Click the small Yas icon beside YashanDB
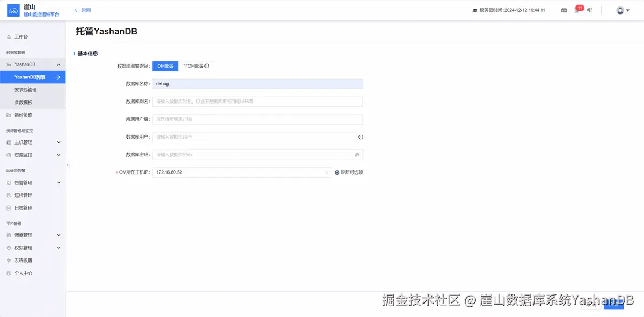Viewport: 644px width, 317px height. tap(9, 64)
